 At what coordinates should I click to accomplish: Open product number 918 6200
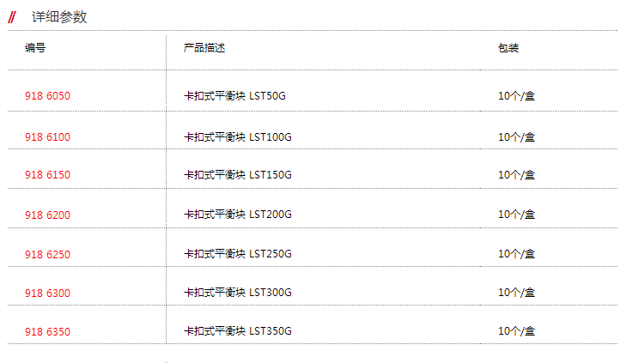(x=47, y=215)
